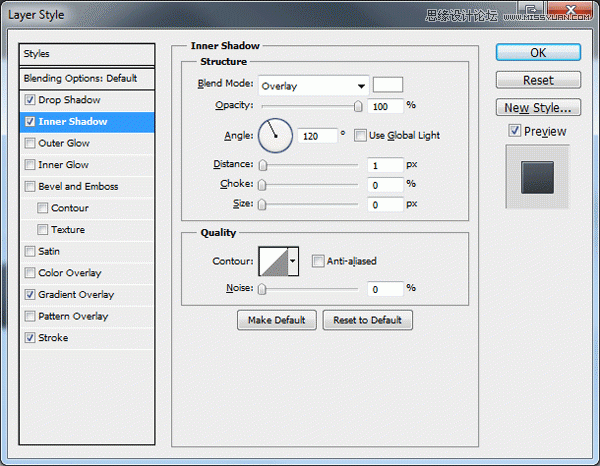Select the Drop Shadow style label

click(x=69, y=100)
